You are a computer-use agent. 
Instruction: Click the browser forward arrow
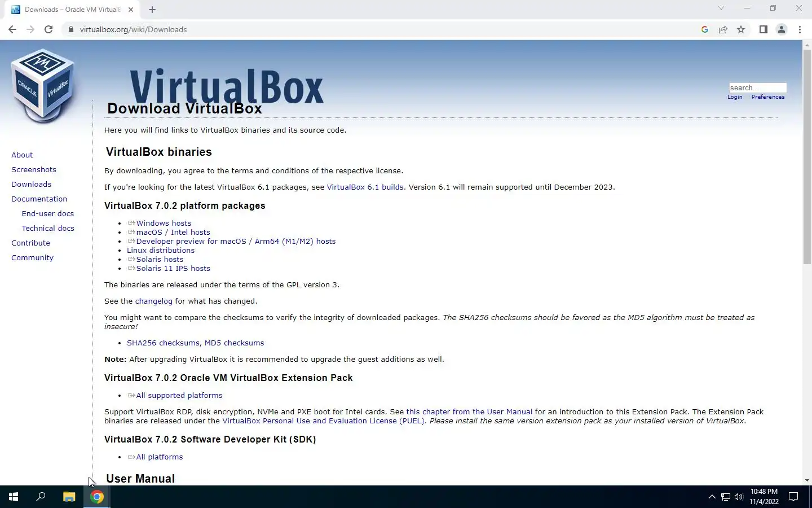(30, 29)
